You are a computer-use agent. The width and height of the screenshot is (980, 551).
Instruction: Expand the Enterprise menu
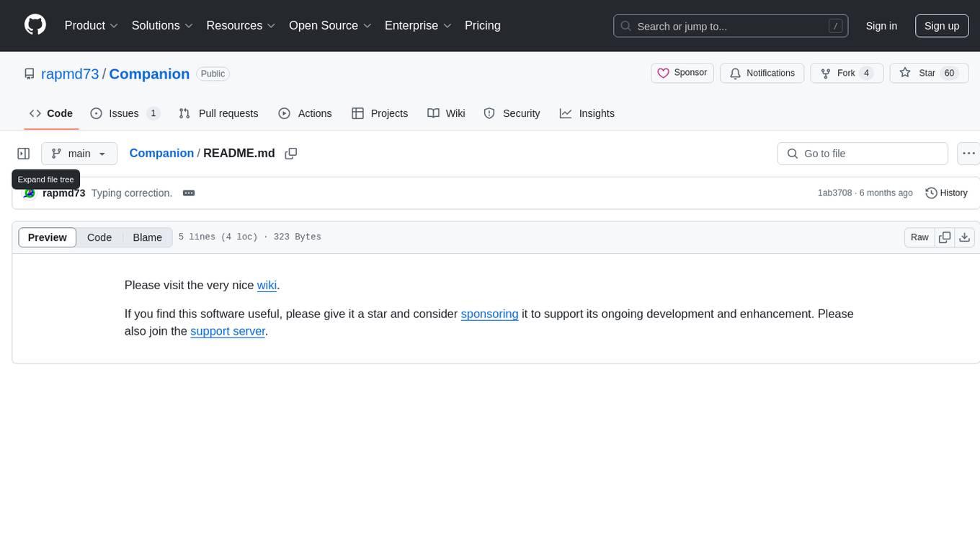[x=418, y=25]
